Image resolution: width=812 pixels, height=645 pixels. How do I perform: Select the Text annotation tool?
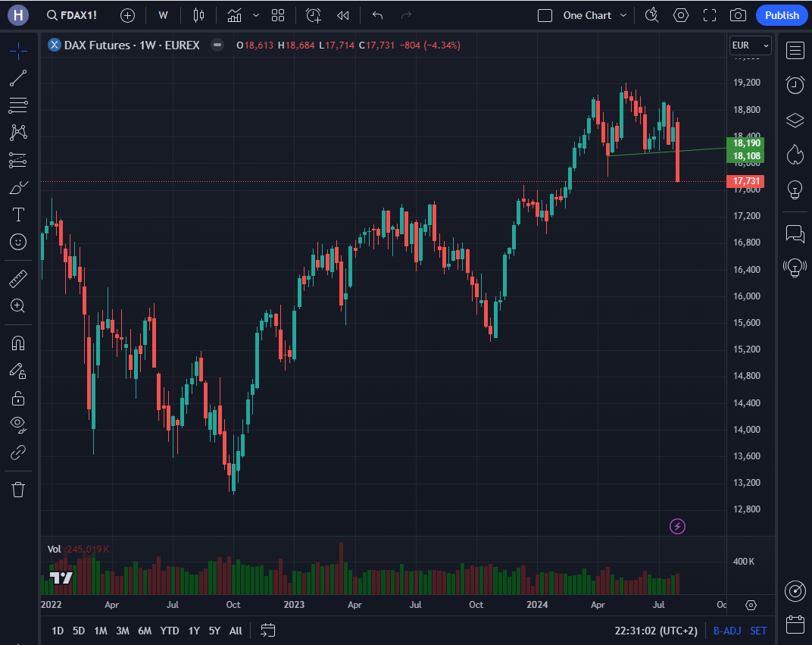click(18, 214)
